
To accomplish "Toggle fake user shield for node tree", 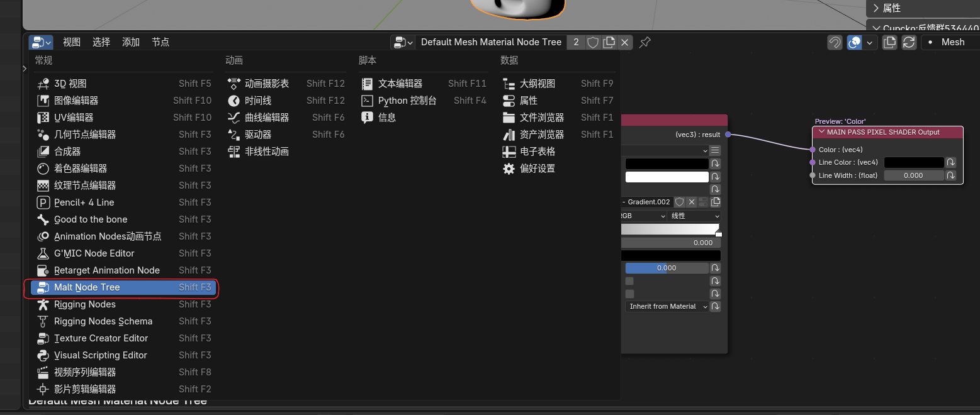I will coord(593,42).
